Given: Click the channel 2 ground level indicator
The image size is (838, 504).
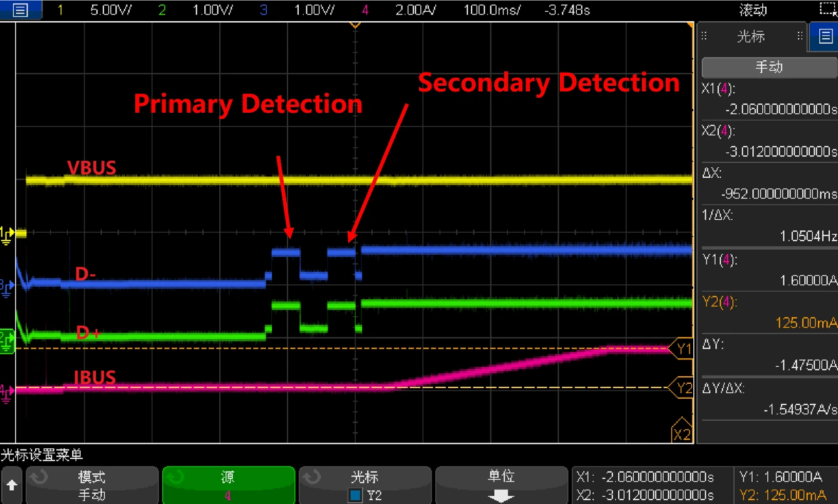Looking at the screenshot, I should 7,342.
